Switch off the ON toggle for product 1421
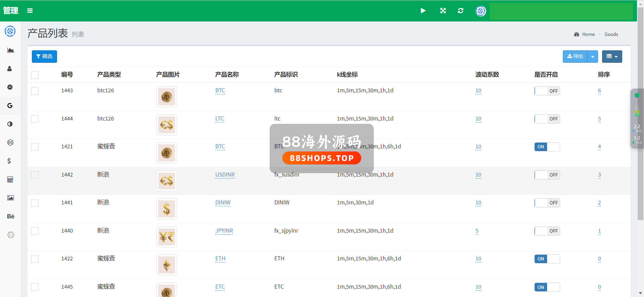The height and width of the screenshot is (297, 644). point(547,147)
